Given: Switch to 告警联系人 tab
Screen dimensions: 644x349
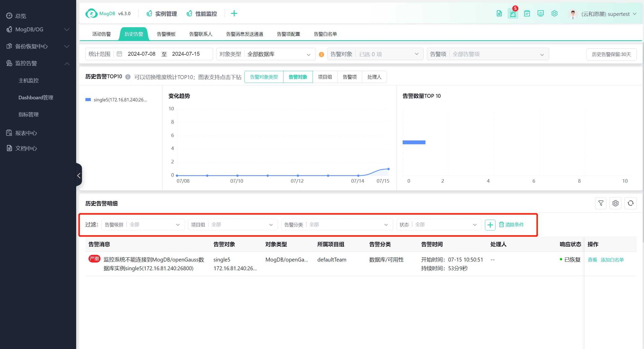Looking at the screenshot, I should pos(201,34).
